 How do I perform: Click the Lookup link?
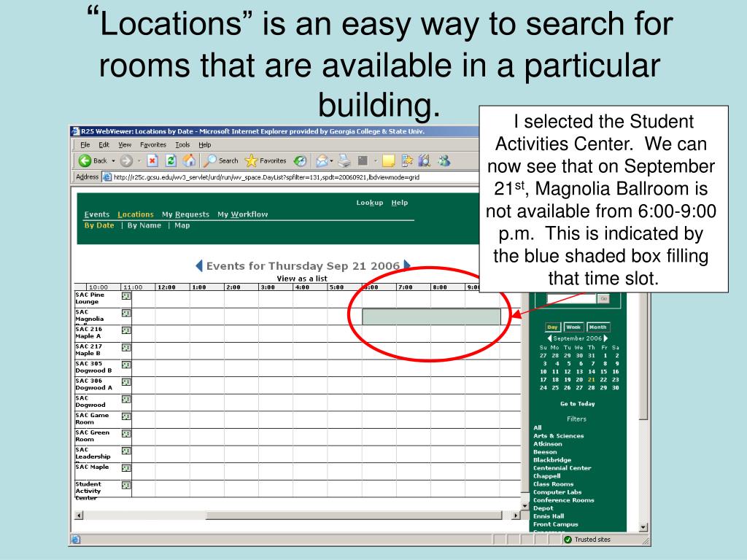pos(370,203)
